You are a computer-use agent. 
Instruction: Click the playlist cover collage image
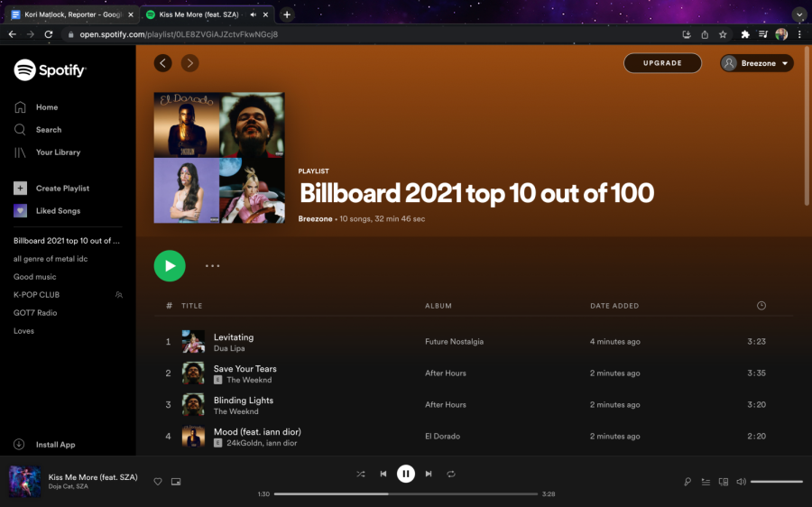click(x=219, y=158)
